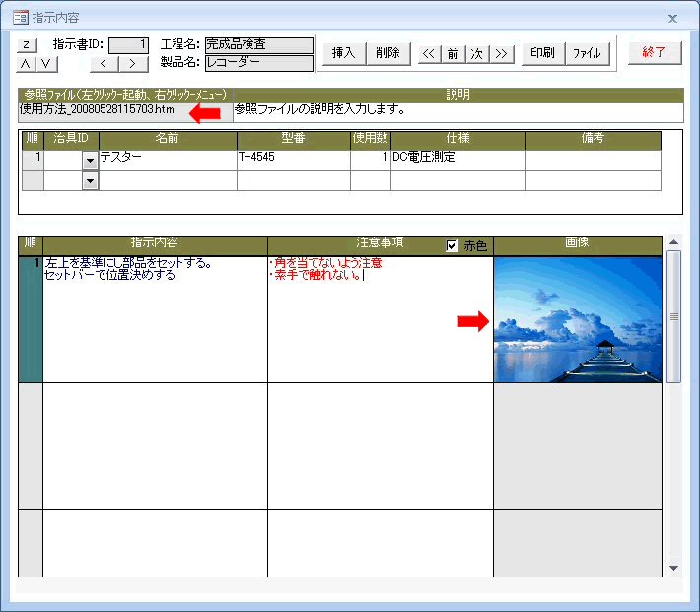
Task: Click the 名前 cell containing テスター
Action: [x=168, y=160]
